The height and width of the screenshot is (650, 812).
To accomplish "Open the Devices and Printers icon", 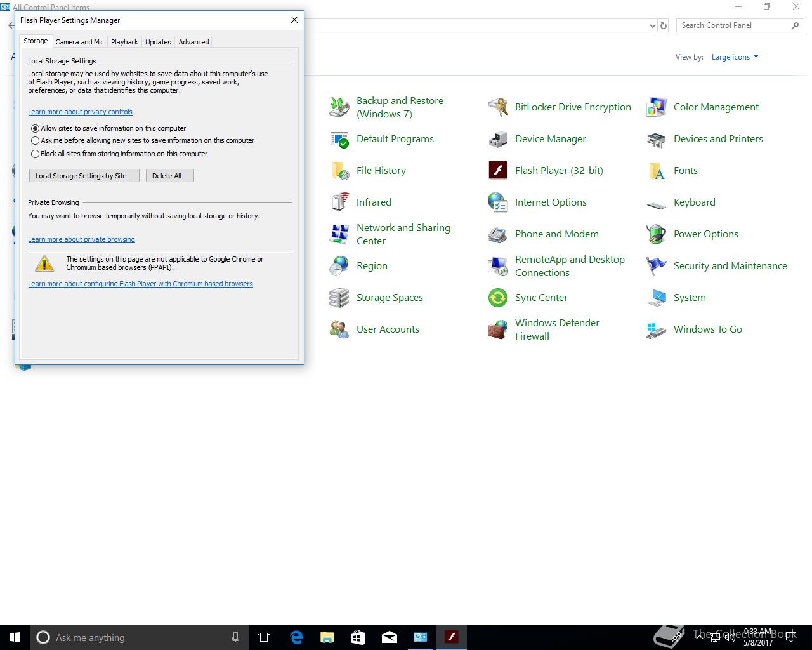I will click(x=657, y=139).
